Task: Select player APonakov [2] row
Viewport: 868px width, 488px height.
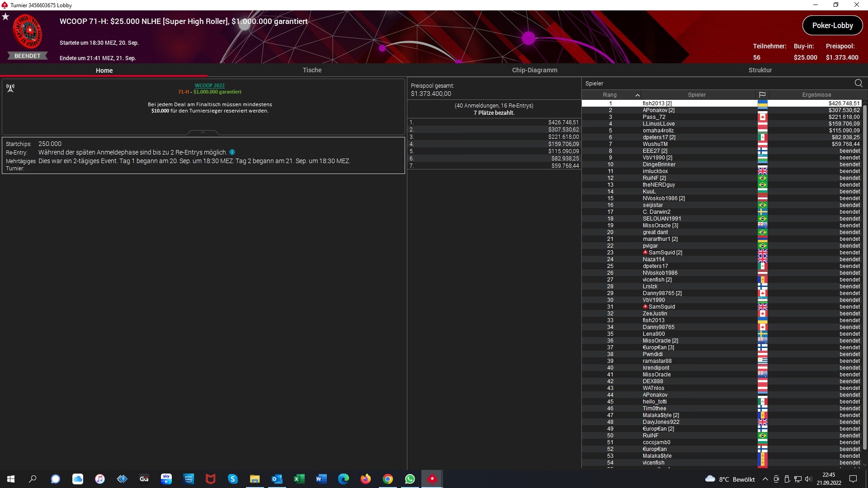Action: pyautogui.click(x=722, y=110)
